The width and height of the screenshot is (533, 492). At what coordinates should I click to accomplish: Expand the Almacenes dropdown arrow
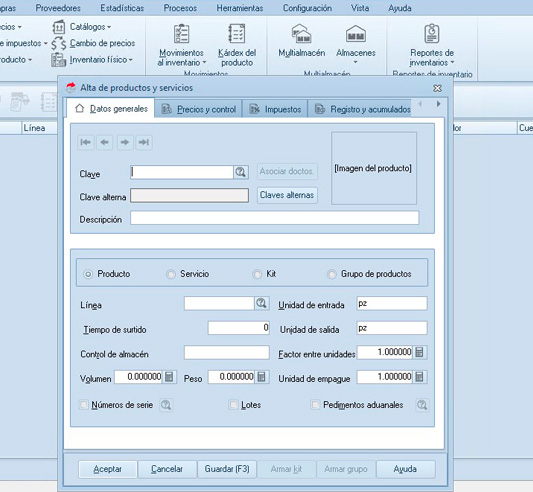pyautogui.click(x=356, y=62)
